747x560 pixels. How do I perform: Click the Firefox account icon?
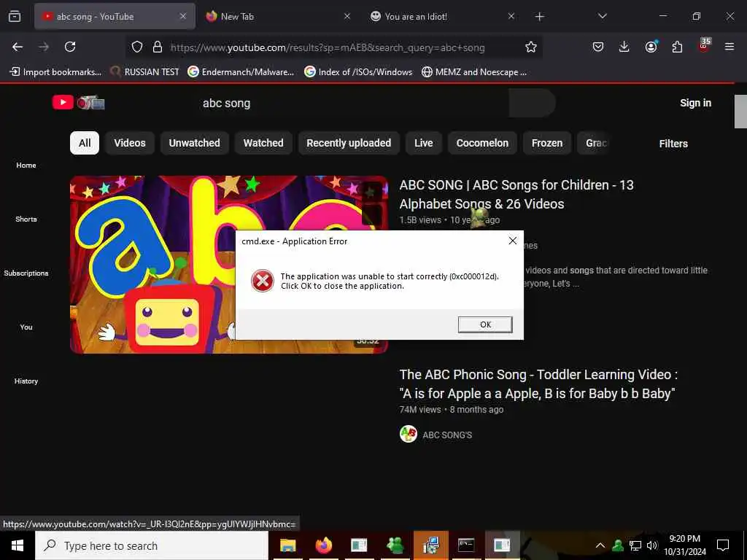coord(651,47)
